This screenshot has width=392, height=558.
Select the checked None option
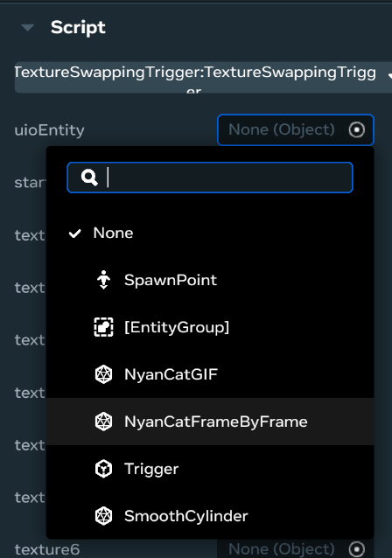210,233
